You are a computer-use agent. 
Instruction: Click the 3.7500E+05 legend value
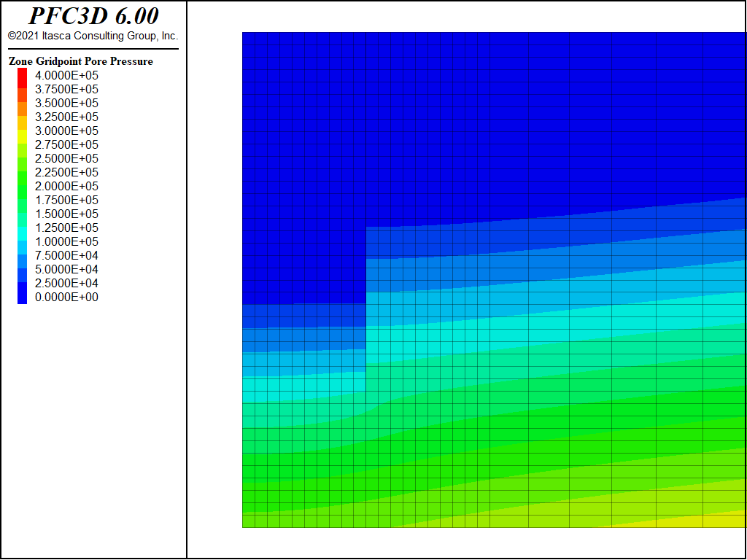[66, 89]
